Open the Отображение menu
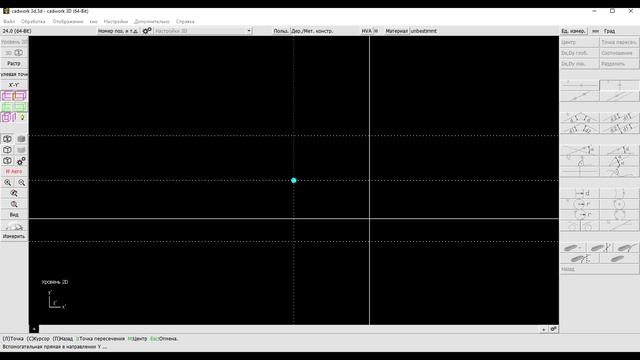Screen dimensions: 640x360 tap(68, 21)
